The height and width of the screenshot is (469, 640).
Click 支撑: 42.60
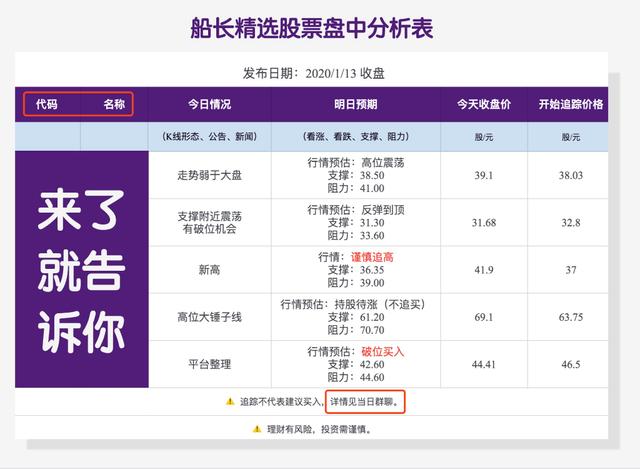pos(356,365)
